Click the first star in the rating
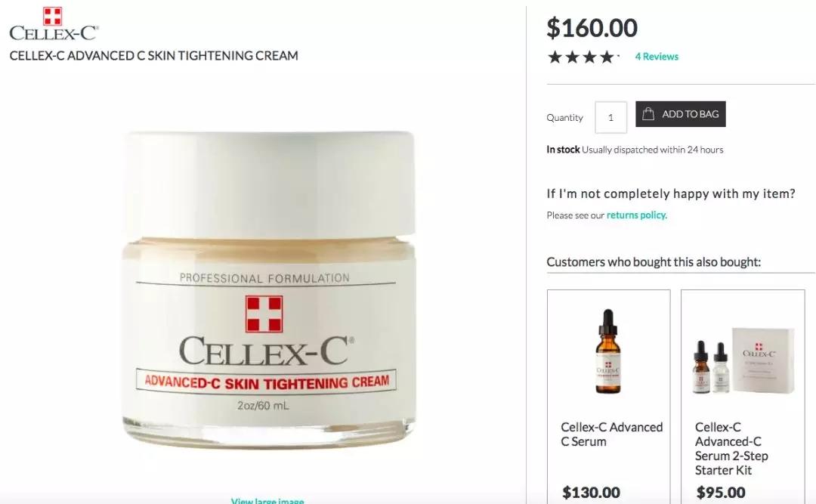 pyautogui.click(x=555, y=57)
